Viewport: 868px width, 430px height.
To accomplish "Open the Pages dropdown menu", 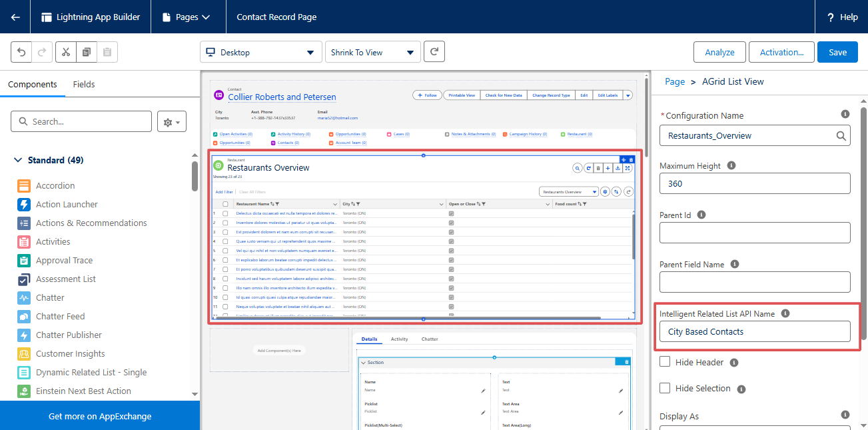I will (x=187, y=17).
